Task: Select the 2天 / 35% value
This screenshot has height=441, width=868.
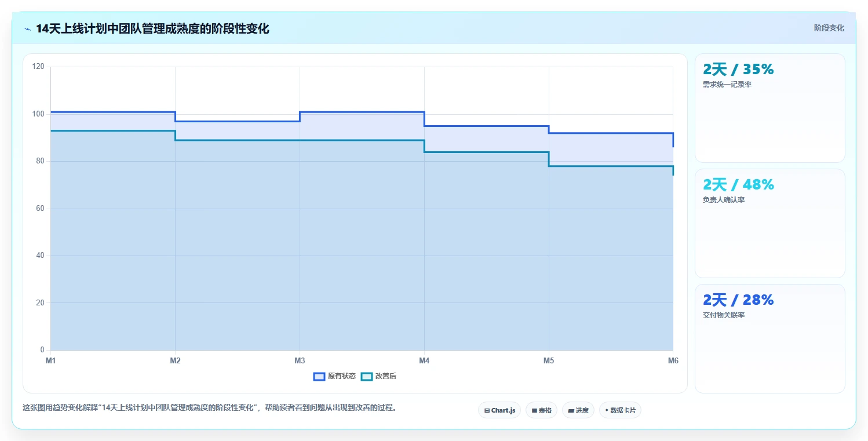Action: pyautogui.click(x=738, y=70)
